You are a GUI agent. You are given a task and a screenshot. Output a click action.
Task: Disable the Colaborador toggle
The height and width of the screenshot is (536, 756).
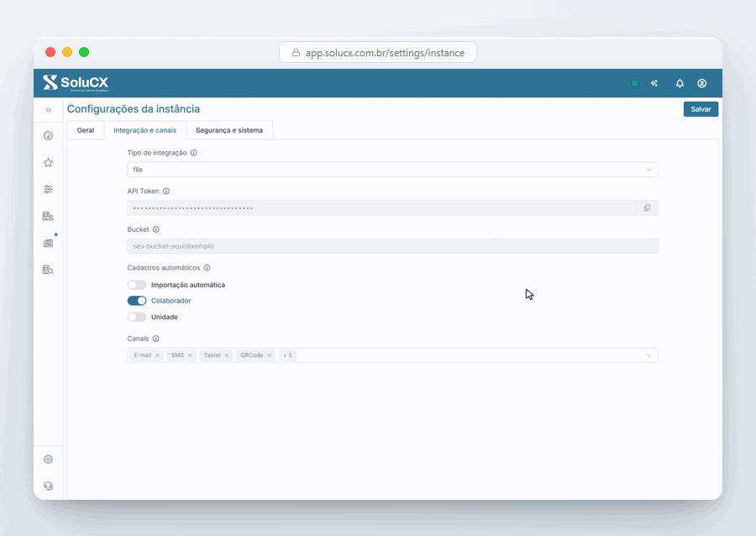[x=137, y=301]
